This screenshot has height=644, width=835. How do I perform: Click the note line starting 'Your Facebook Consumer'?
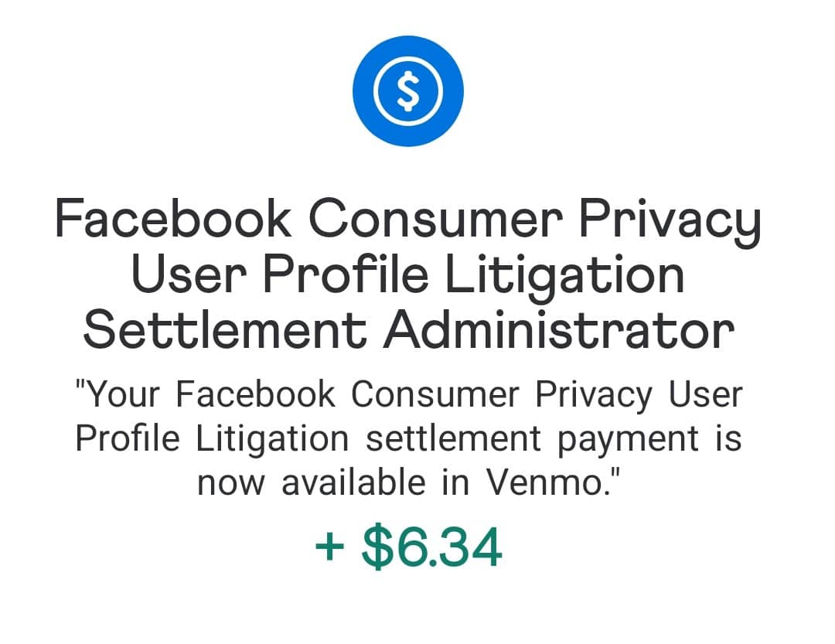tap(408, 397)
